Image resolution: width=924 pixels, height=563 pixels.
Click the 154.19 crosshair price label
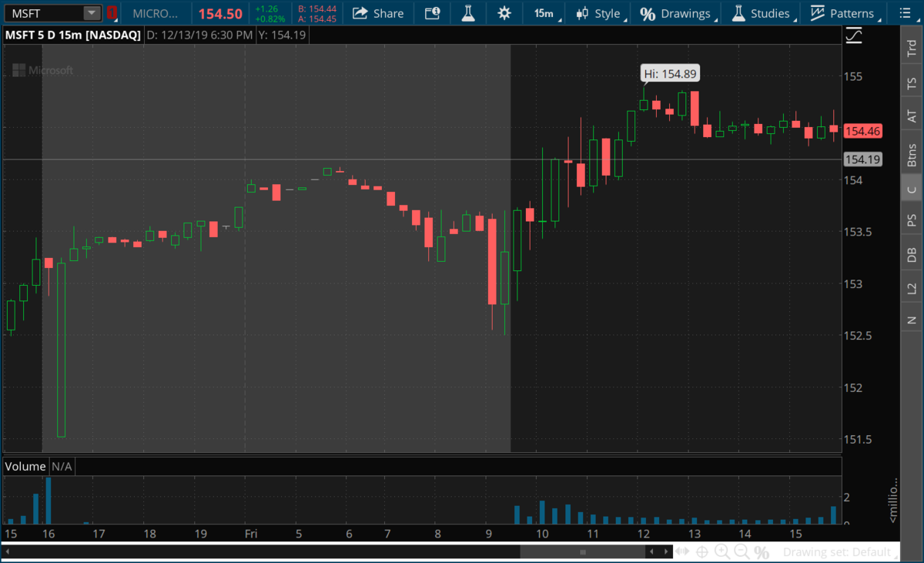[862, 159]
